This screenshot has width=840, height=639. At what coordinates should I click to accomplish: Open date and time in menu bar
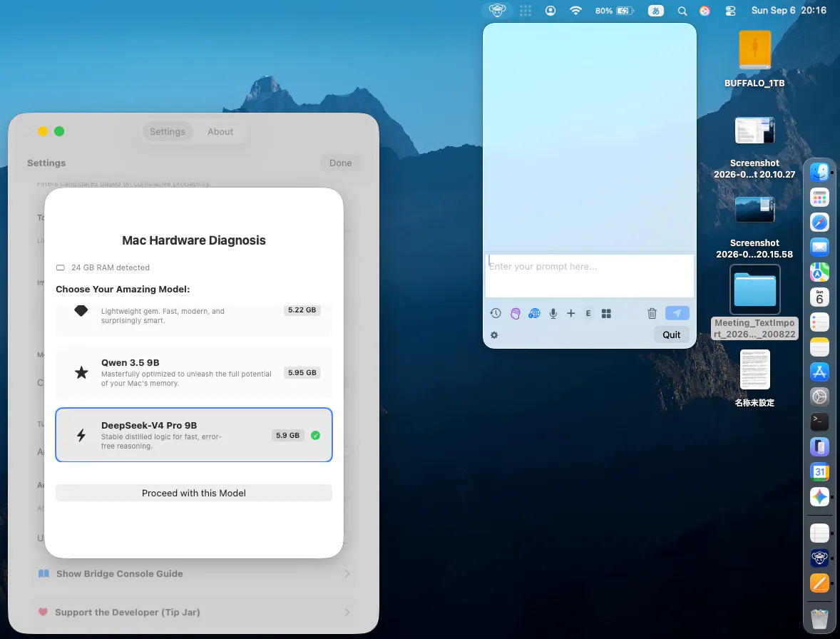(789, 10)
